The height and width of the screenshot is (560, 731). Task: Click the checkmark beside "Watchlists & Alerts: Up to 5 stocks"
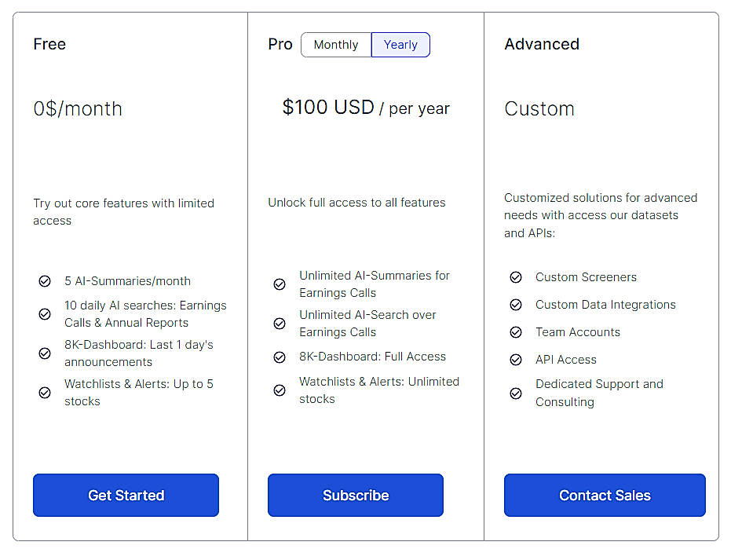click(x=45, y=392)
